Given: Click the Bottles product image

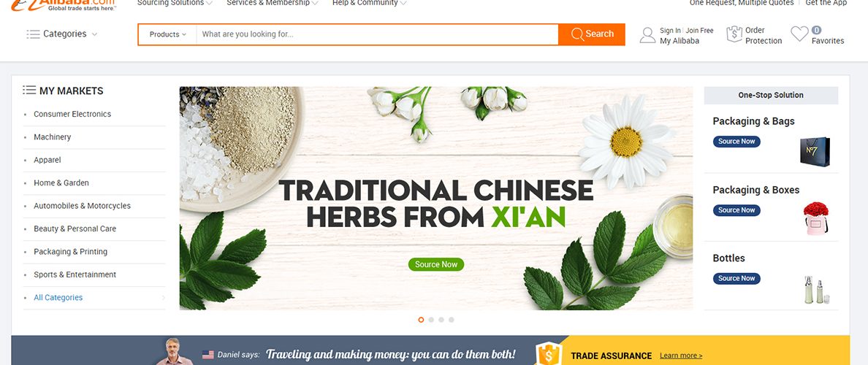Looking at the screenshot, I should click(816, 289).
